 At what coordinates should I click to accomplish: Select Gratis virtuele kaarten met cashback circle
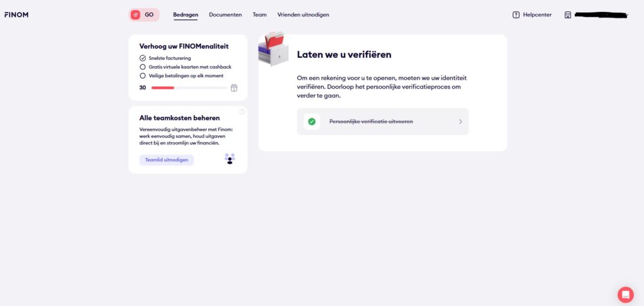[x=143, y=67]
